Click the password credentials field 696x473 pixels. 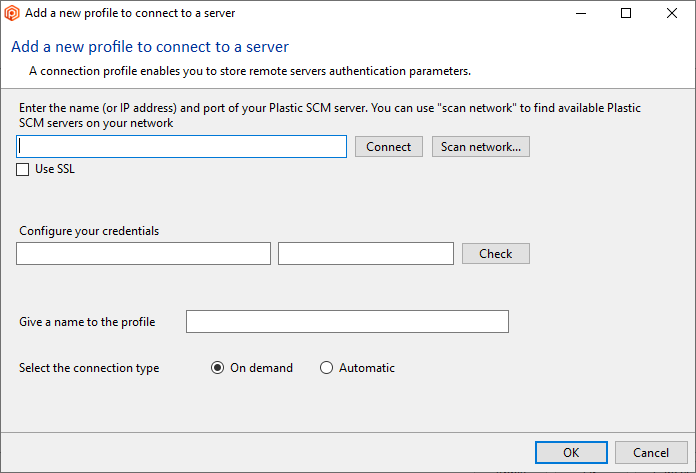pos(366,253)
